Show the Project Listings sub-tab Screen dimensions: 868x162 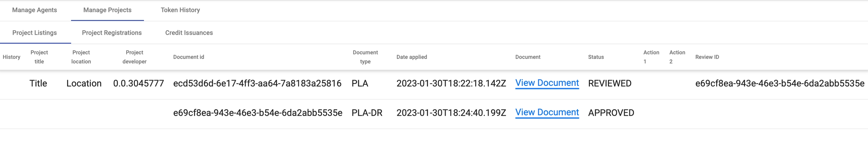[35, 33]
